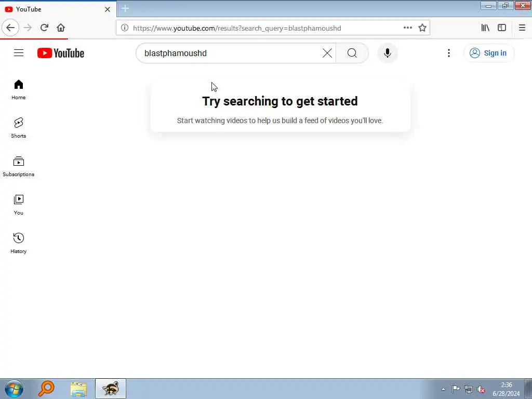Click the raccoon browser taskbar icon
Screen dimensions: 532x399
tap(111, 389)
